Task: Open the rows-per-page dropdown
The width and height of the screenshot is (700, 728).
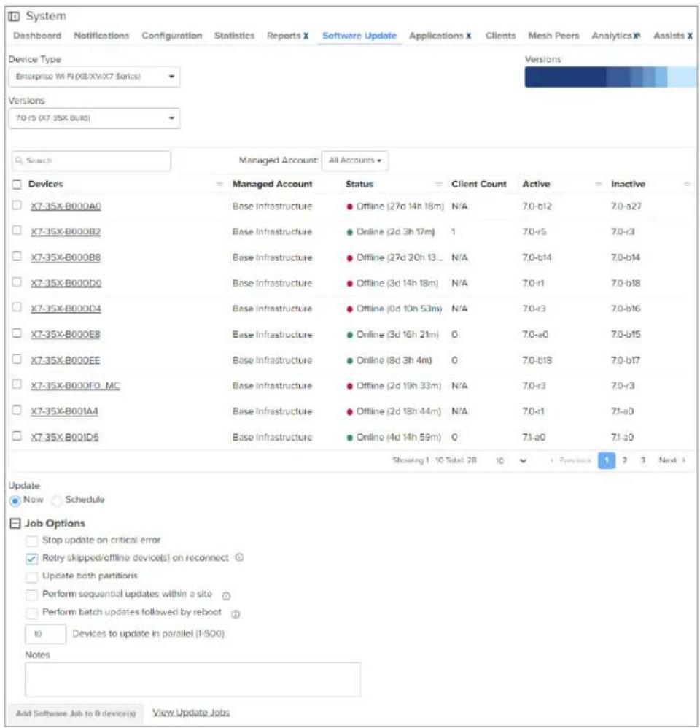Action: (510, 460)
